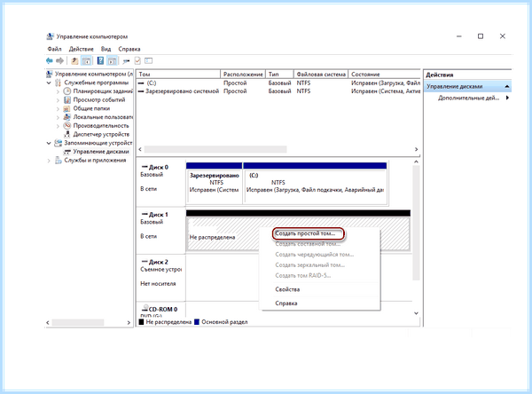Click the Файловая система column header
Viewport: 532px width, 394px height.
[x=321, y=74]
